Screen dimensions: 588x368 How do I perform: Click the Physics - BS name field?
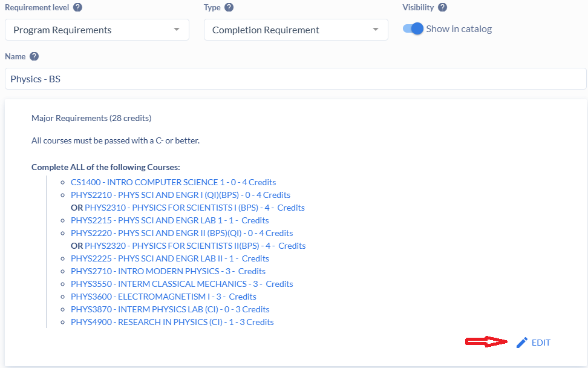point(295,79)
